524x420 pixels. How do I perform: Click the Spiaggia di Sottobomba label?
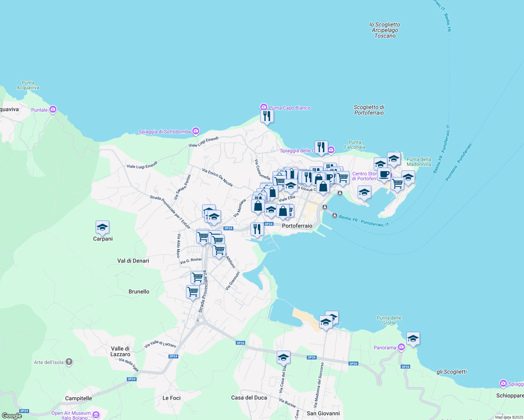(x=165, y=132)
